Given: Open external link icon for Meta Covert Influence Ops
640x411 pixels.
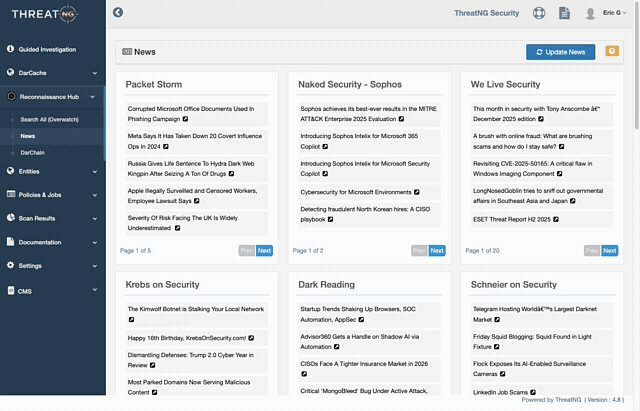Looking at the screenshot, I should click(x=166, y=146).
